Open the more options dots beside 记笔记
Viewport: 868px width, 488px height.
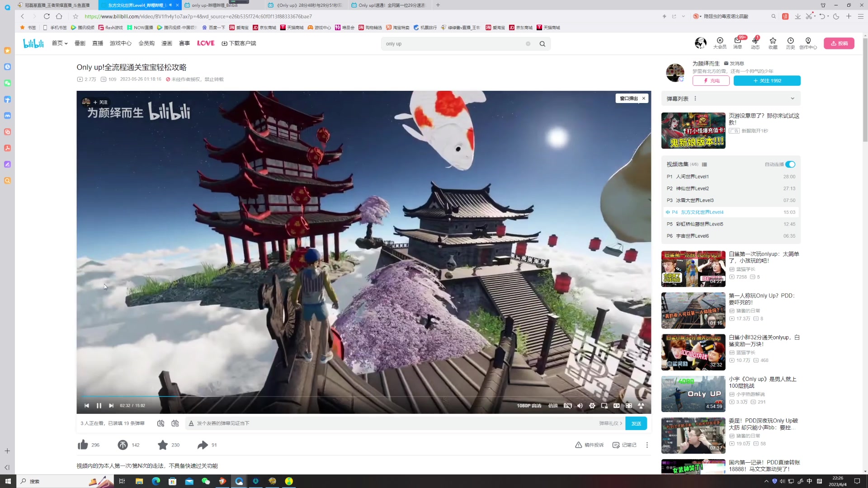point(647,445)
